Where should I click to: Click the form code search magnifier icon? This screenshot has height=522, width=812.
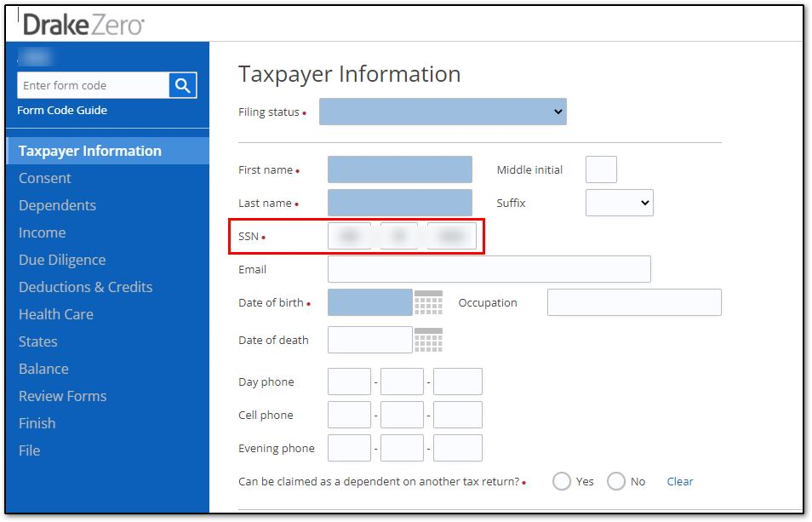tap(183, 85)
